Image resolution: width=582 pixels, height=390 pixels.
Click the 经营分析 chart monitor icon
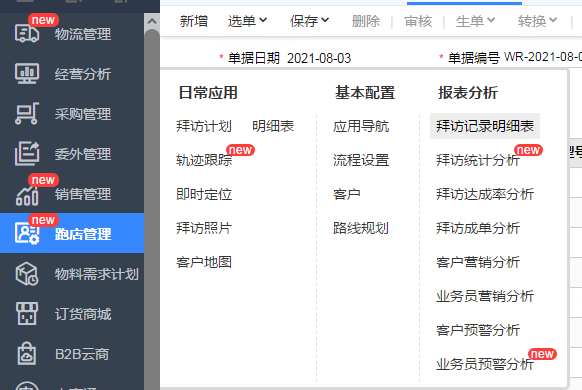(x=27, y=73)
